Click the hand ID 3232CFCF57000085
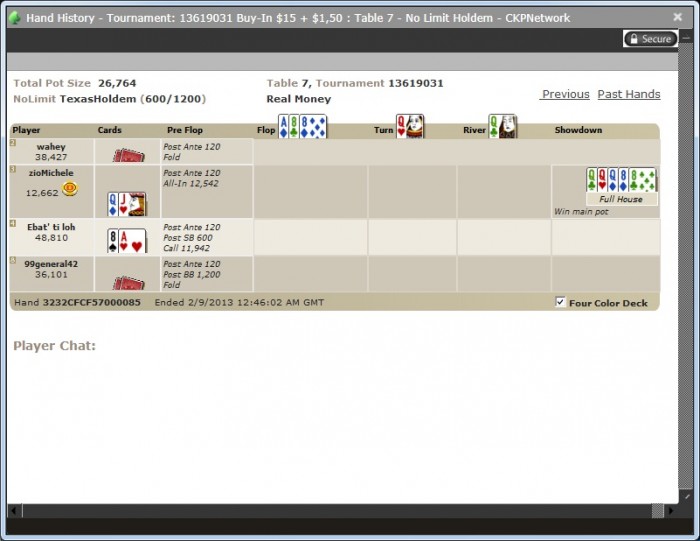Screen dimensions: 700x541 [x=92, y=302]
